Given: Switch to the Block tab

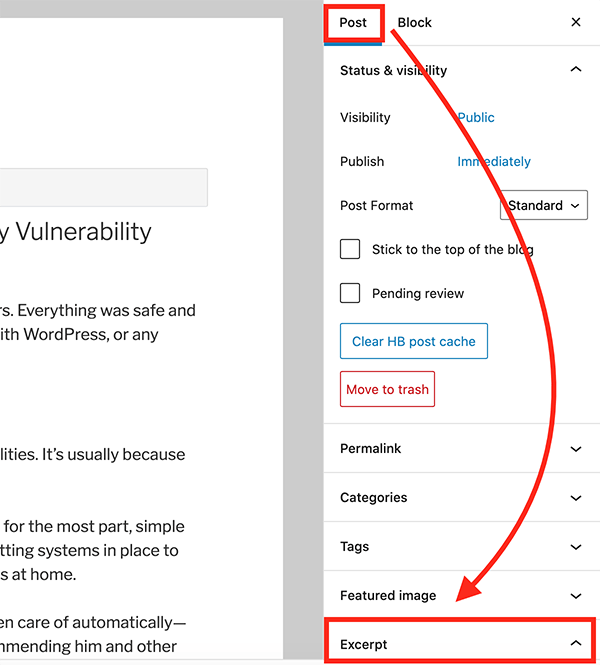Looking at the screenshot, I should pyautogui.click(x=414, y=22).
